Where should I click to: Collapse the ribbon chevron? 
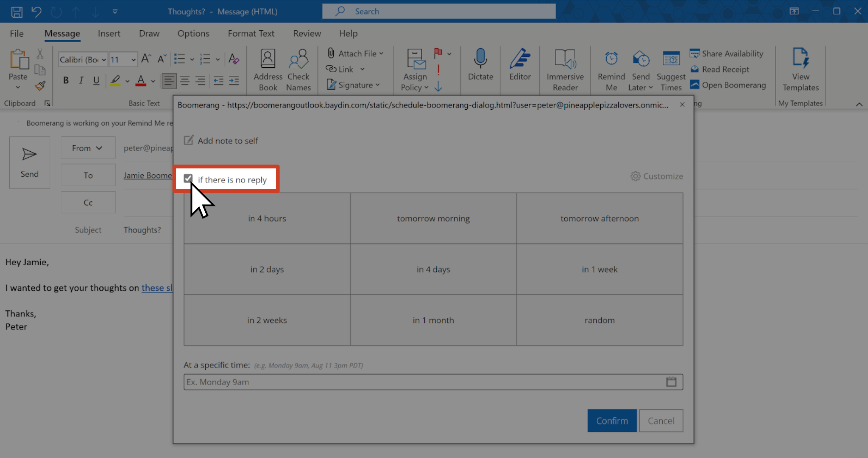859,104
